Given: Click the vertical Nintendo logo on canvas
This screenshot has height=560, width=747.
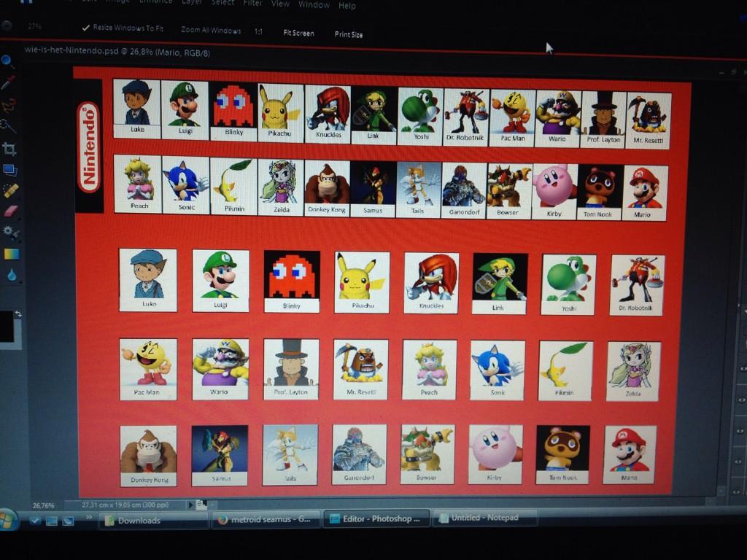Looking at the screenshot, I should click(x=88, y=147).
